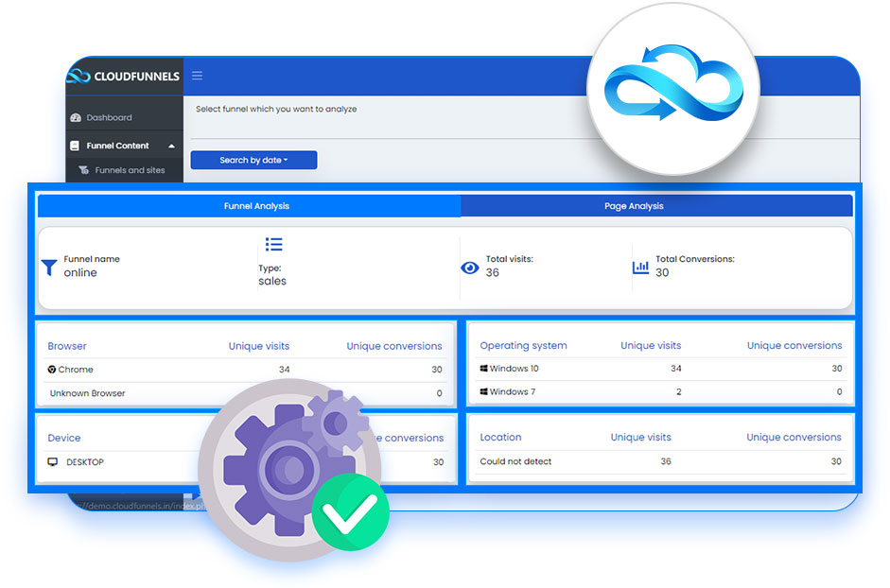The height and width of the screenshot is (588, 890).
Task: Open Funnels and sites in sidebar
Action: tap(130, 170)
